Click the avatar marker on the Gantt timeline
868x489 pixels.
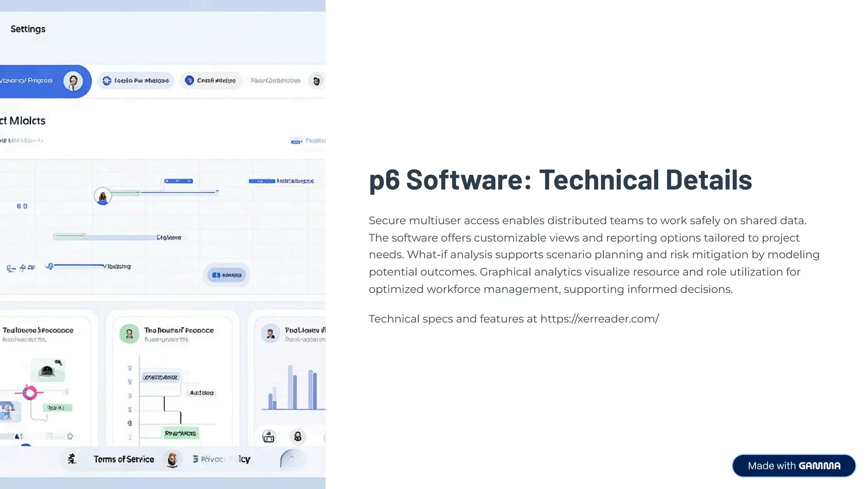103,196
